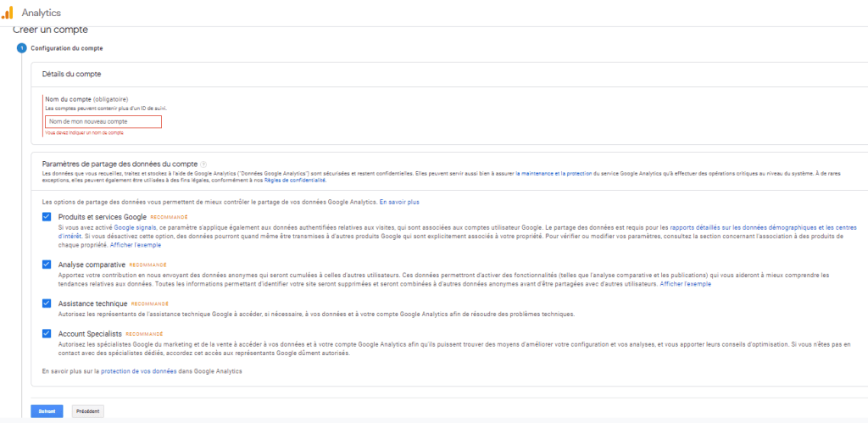
Task: Open the protection de vos données link
Action: pyautogui.click(x=138, y=371)
